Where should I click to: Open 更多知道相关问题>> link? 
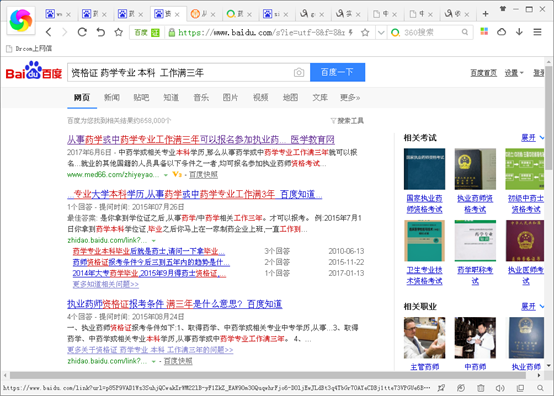106,284
